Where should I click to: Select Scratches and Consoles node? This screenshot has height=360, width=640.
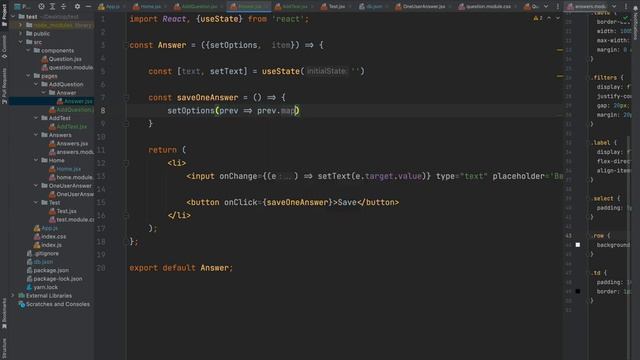54,304
